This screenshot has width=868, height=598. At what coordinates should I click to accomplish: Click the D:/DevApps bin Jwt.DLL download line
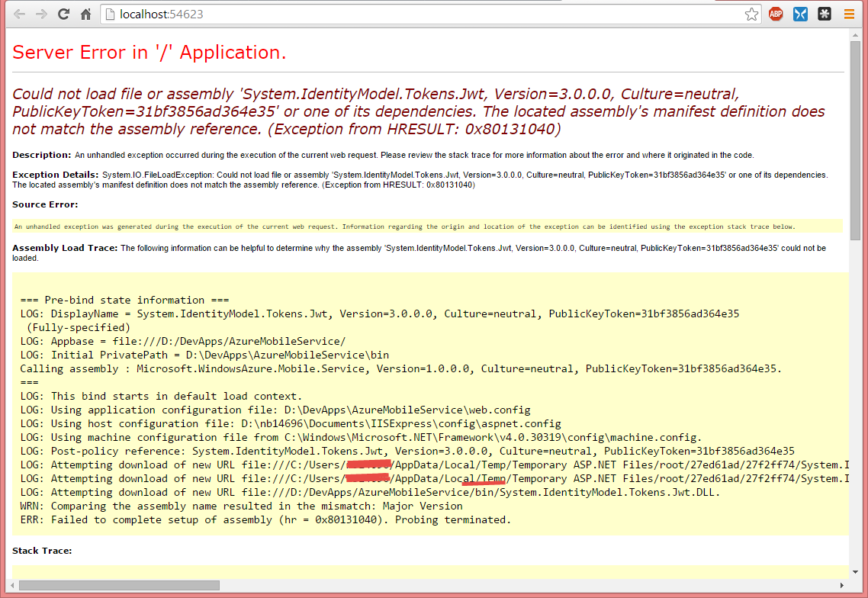click(x=371, y=492)
